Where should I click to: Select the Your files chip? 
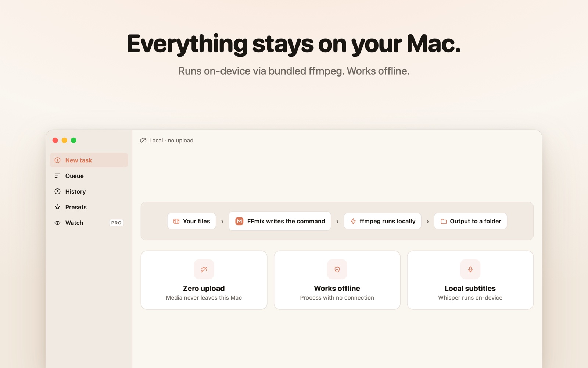click(191, 221)
